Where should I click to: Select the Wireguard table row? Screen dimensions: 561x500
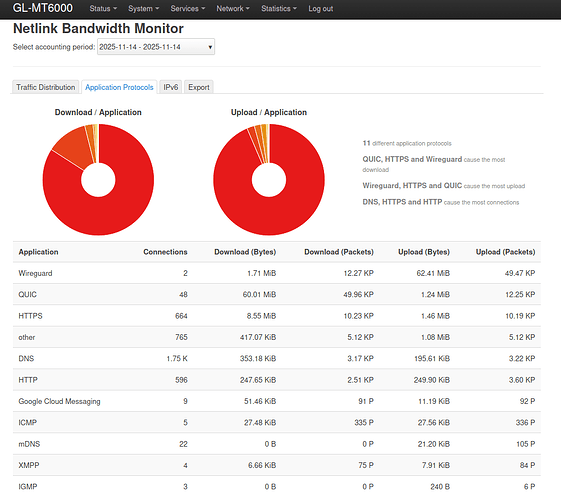tap(277, 273)
